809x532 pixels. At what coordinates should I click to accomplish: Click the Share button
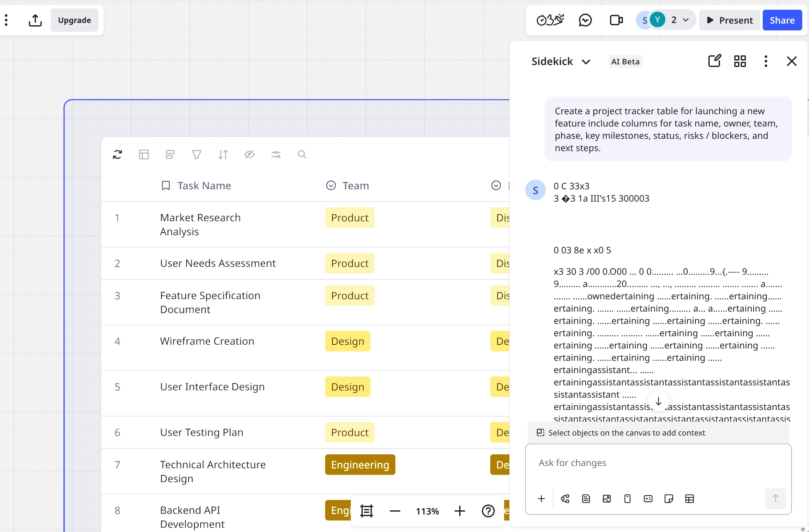[x=782, y=20]
